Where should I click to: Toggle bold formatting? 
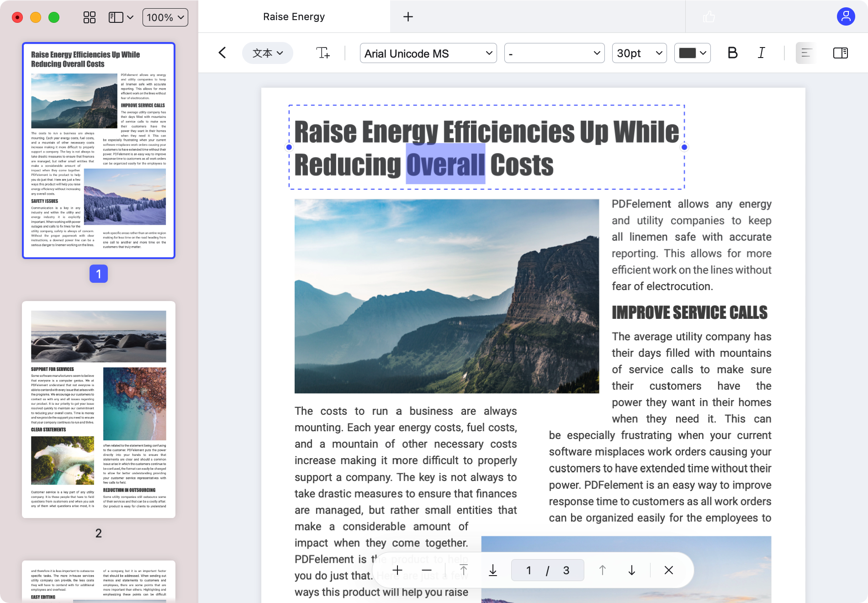732,53
